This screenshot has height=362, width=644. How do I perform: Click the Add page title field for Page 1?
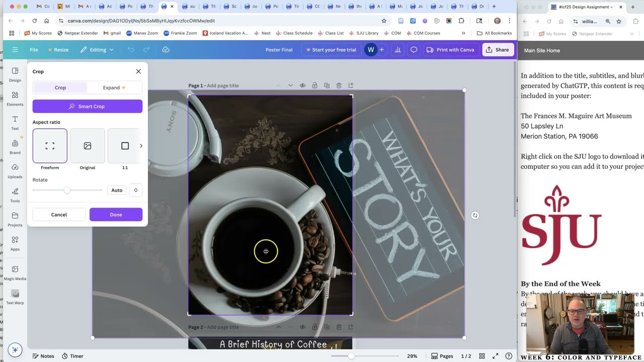(223, 85)
